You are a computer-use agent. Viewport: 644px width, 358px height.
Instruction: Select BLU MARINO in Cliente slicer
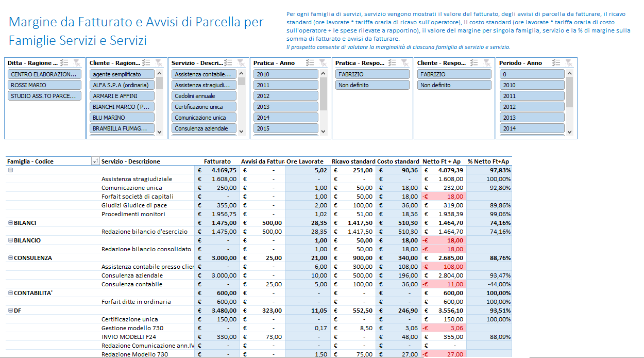(122, 118)
